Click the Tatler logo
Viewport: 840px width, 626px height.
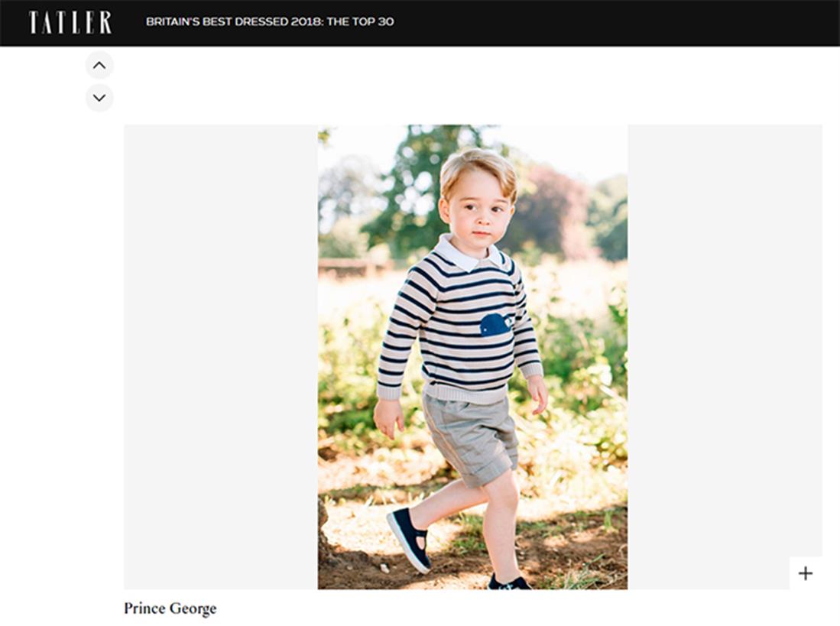click(x=70, y=22)
